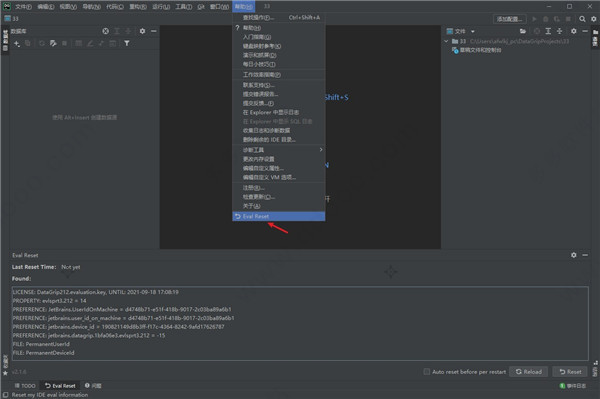Click the question mark Help entry icon
The image size is (600, 399).
pos(237,28)
